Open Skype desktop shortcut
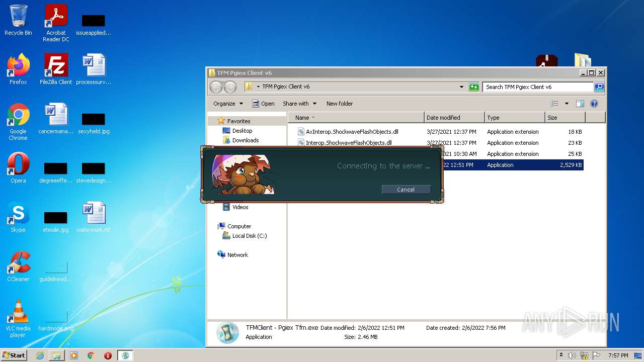 coord(18,217)
